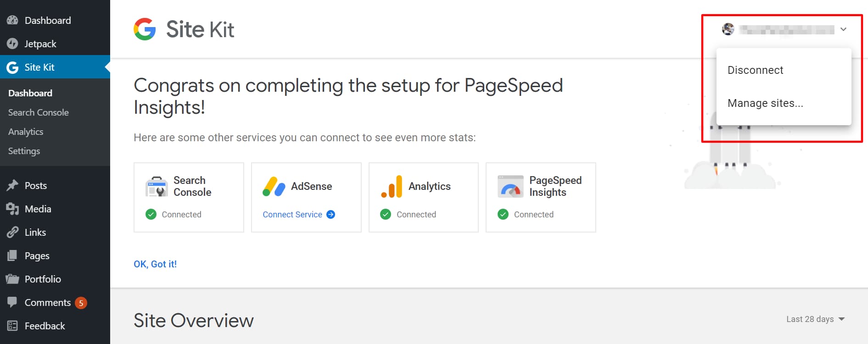The width and height of the screenshot is (868, 344).
Task: Click the Connect Service arrow for AdSense
Action: 330,214
